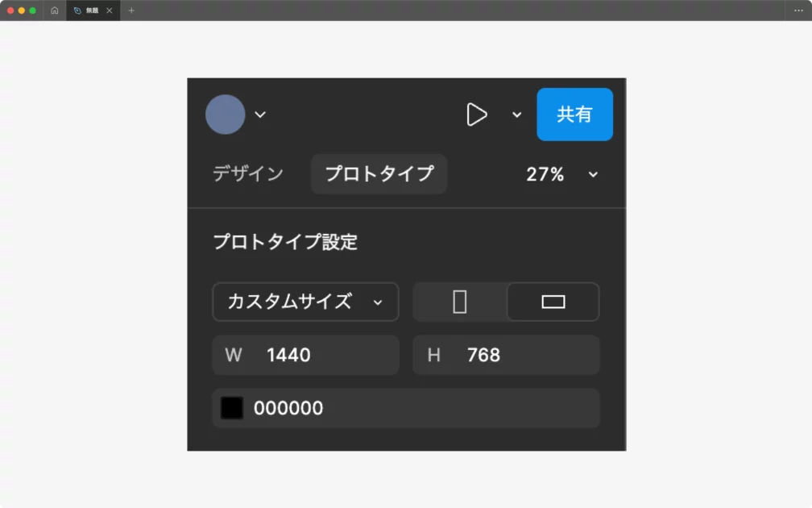Screen dimensions: 812x508
Task: Click the H height field showing 768
Action: [x=506, y=355]
